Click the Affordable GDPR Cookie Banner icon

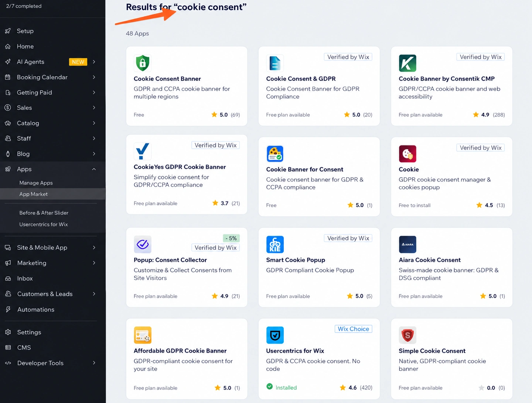tap(143, 335)
